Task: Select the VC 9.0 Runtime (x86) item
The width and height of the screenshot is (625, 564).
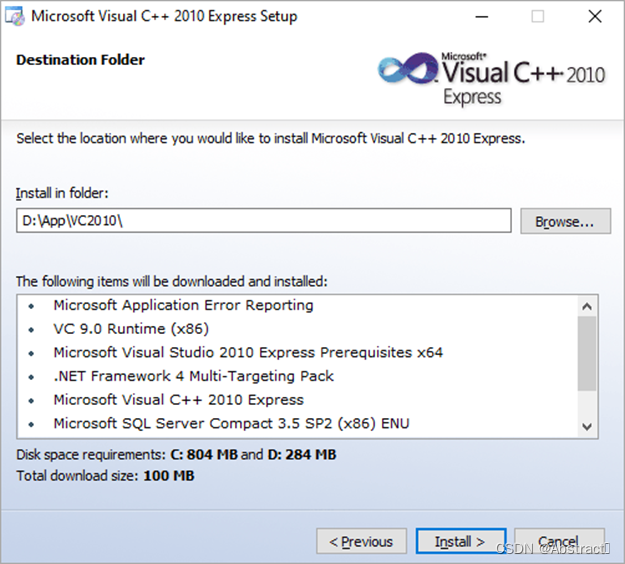Action: [130, 329]
